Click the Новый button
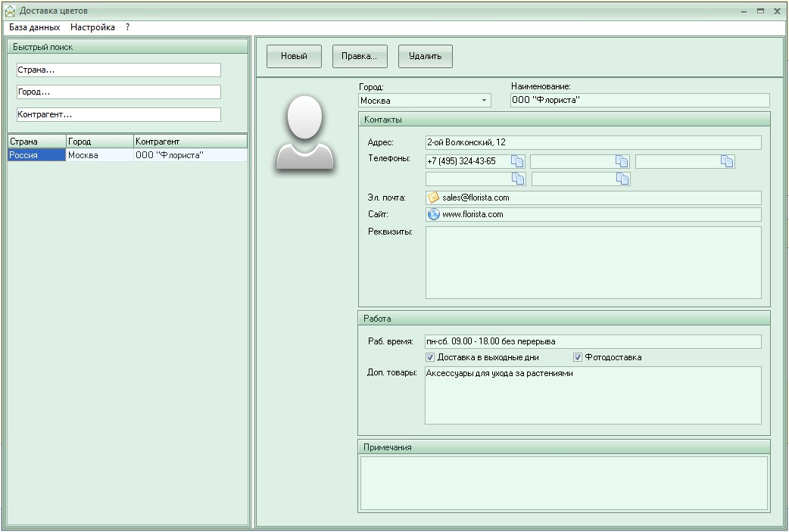 (x=294, y=56)
